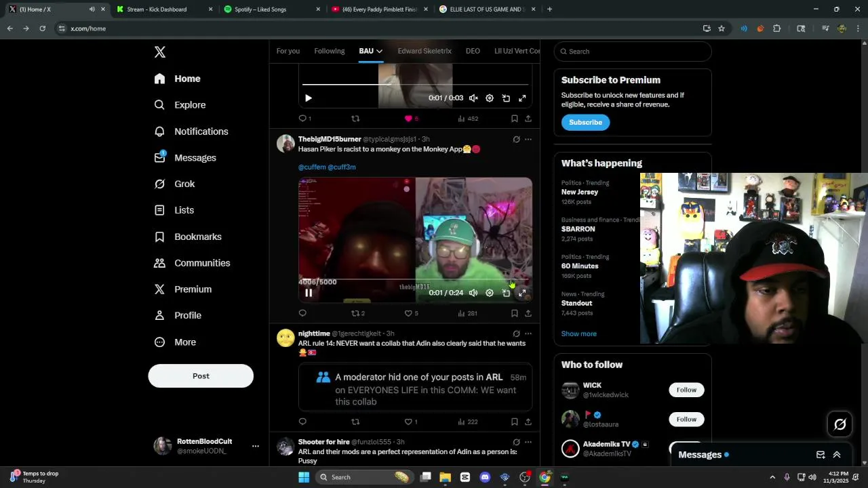This screenshot has width=868, height=488.
Task: Open more options on nighttime post
Action: [528, 334]
